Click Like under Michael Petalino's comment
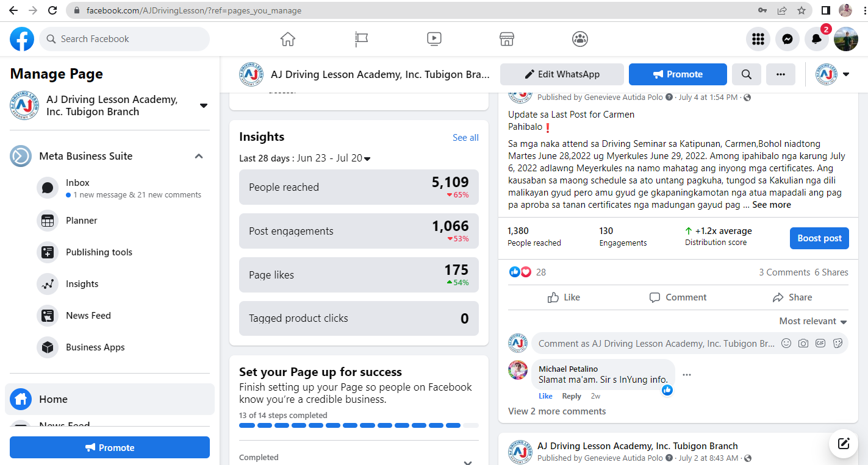Image resolution: width=868 pixels, height=465 pixels. pos(545,396)
